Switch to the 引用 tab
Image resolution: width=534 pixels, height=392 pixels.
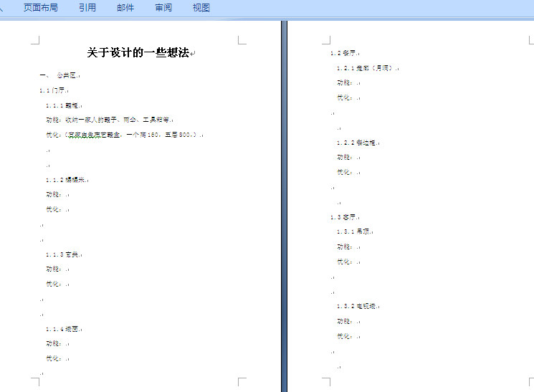pyautogui.click(x=87, y=8)
